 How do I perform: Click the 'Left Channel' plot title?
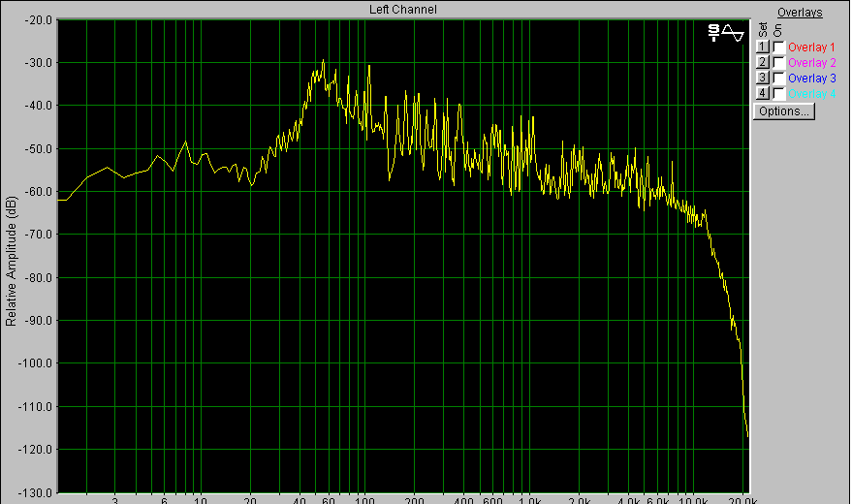click(x=402, y=10)
